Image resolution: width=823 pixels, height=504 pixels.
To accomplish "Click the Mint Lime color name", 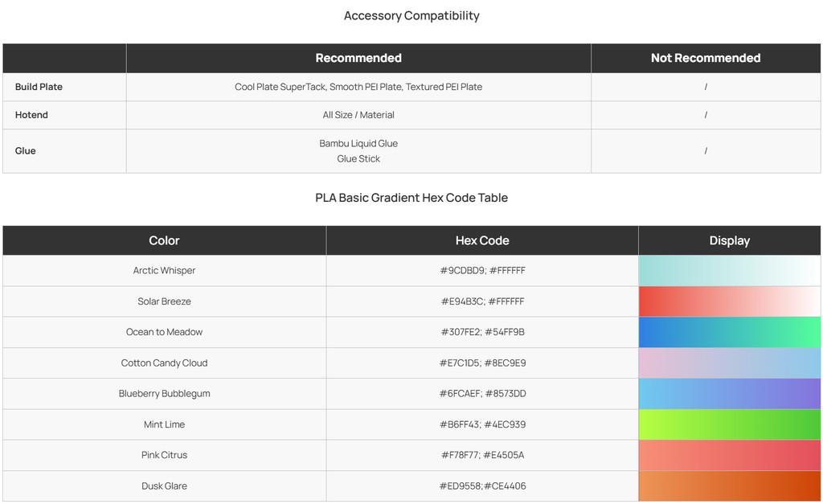I will (x=164, y=424).
